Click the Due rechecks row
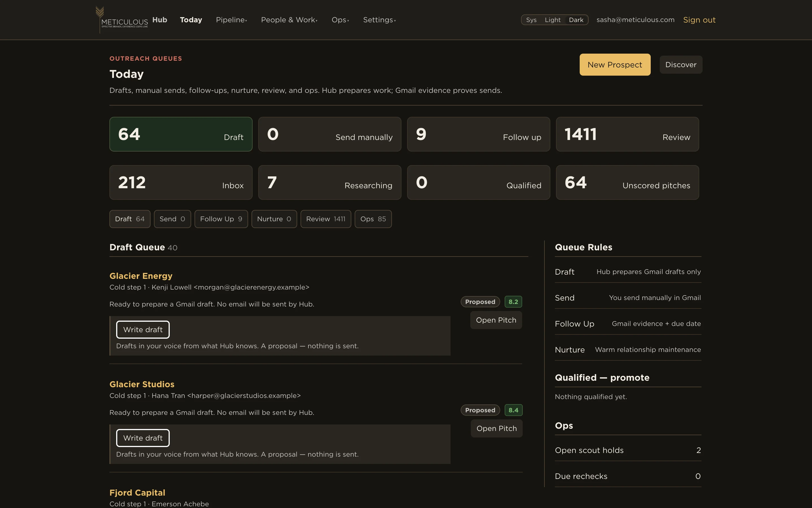This screenshot has width=812, height=508. coord(628,476)
